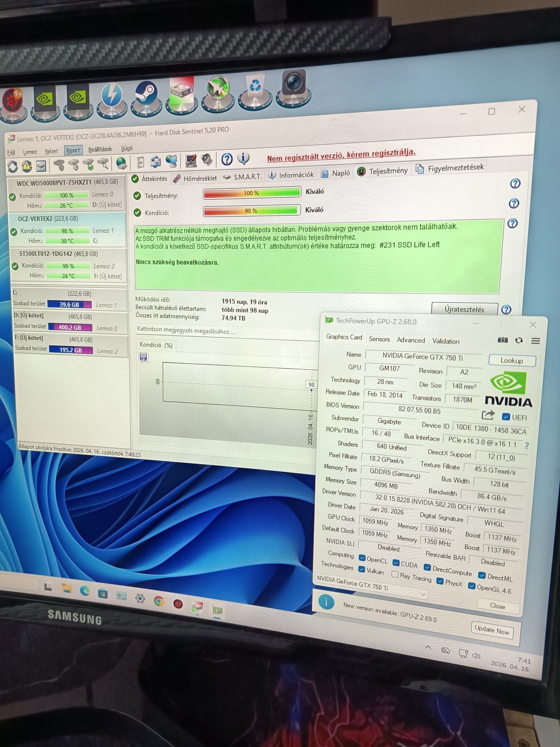Click the speaker sound toolbar icon

point(206,159)
